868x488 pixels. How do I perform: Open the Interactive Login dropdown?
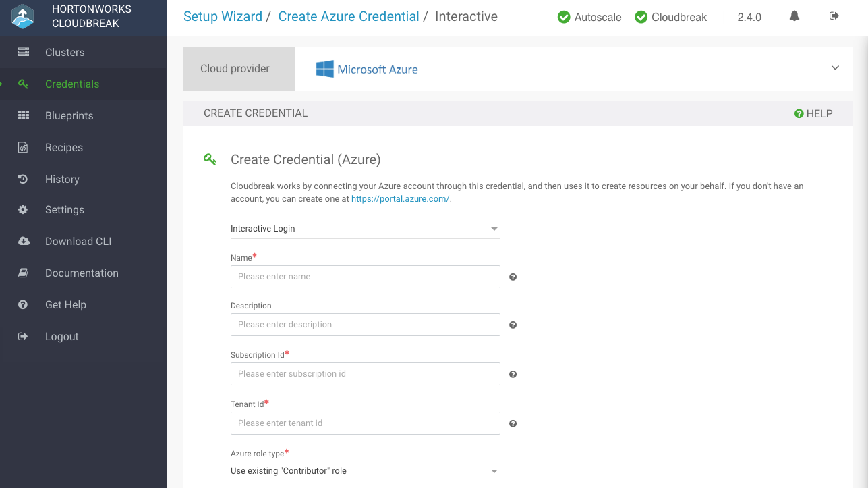[x=365, y=229]
